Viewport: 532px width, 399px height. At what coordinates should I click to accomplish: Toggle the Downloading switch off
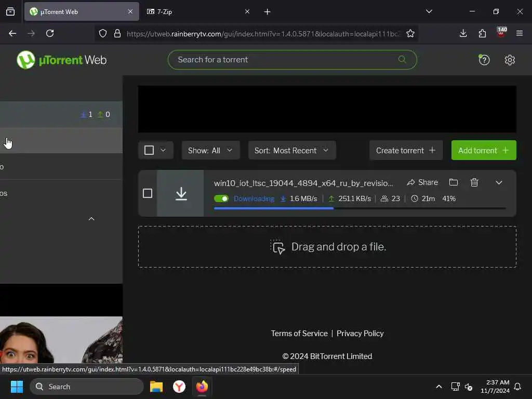click(221, 198)
